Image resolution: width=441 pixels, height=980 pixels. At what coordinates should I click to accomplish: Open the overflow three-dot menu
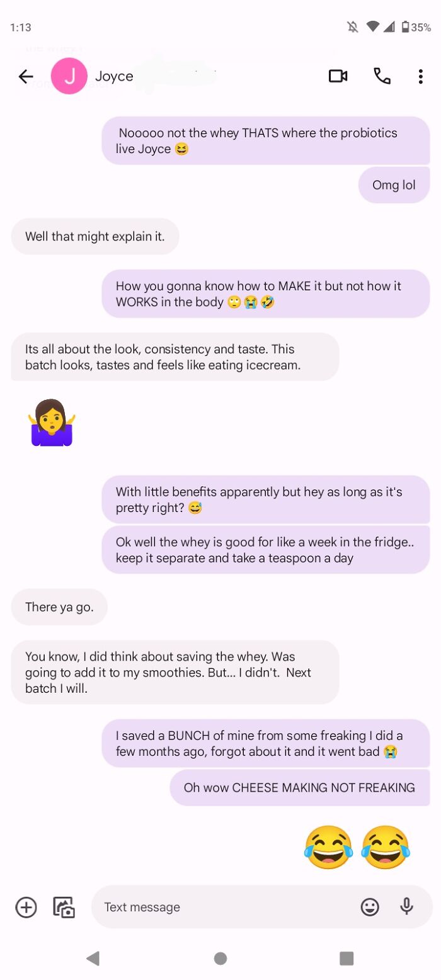click(420, 76)
